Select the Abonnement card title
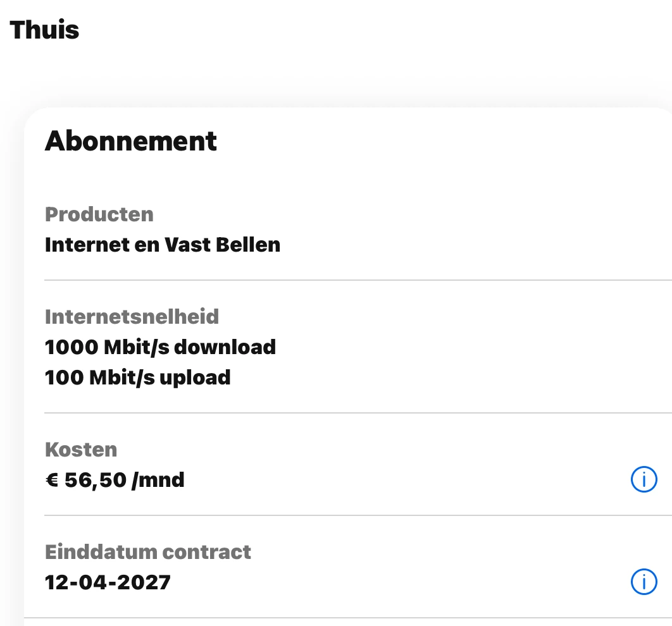 (x=131, y=140)
